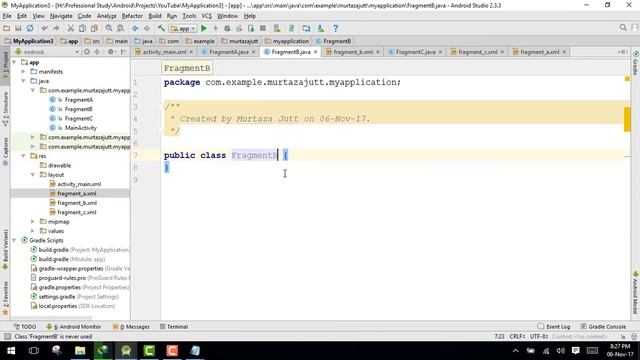Open the app run configuration dropdown
This screenshot has height=360, width=640.
pos(183,29)
